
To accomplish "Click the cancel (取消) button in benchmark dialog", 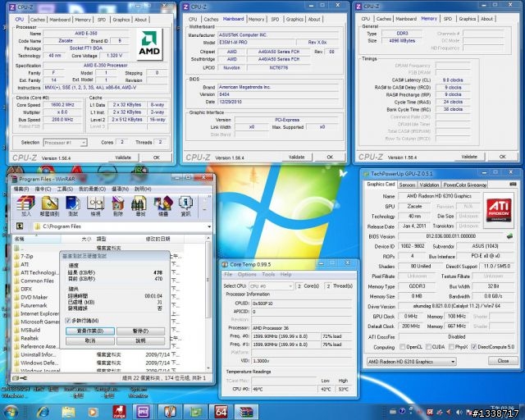I will [90, 340].
